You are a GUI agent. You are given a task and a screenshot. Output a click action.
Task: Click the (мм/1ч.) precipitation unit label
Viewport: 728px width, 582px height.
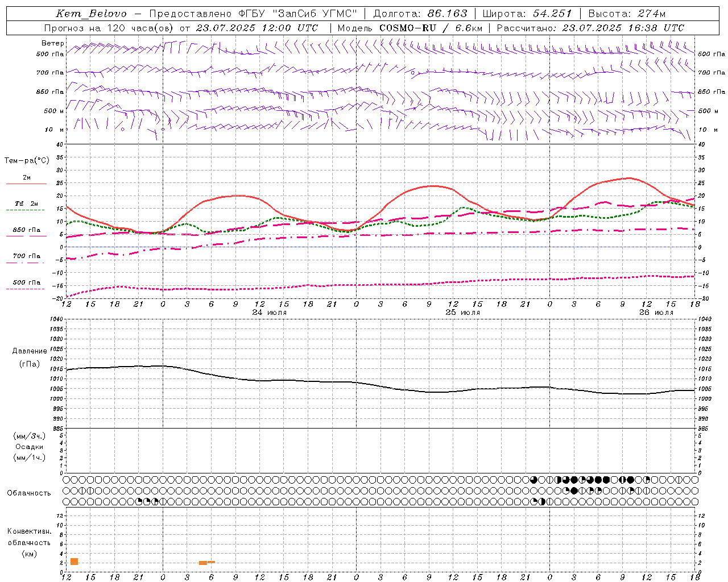point(30,458)
